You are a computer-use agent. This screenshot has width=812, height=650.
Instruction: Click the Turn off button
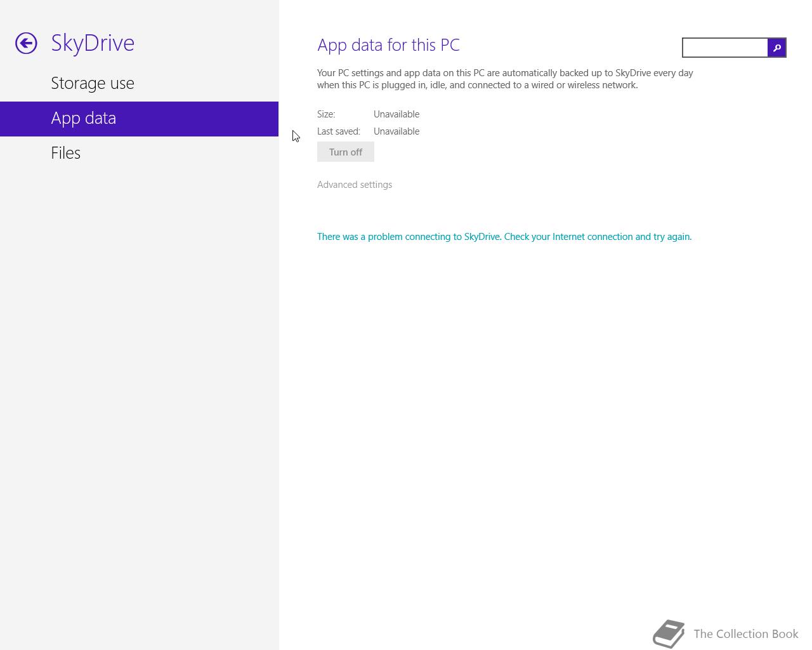[346, 152]
